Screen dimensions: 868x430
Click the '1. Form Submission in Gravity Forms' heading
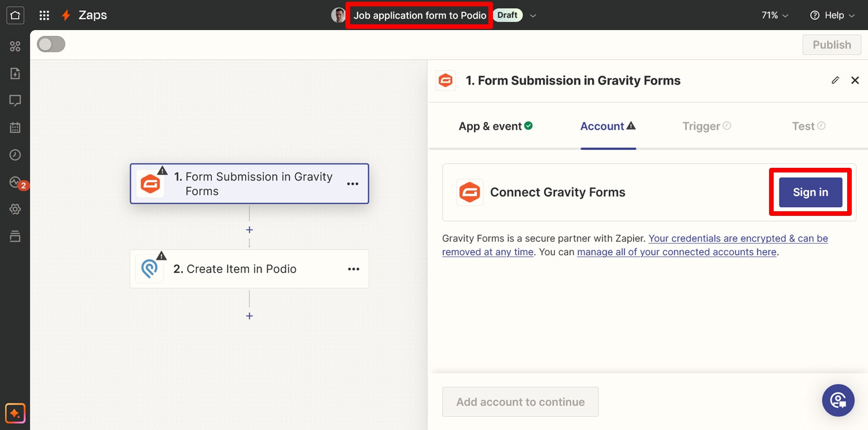[x=573, y=80]
